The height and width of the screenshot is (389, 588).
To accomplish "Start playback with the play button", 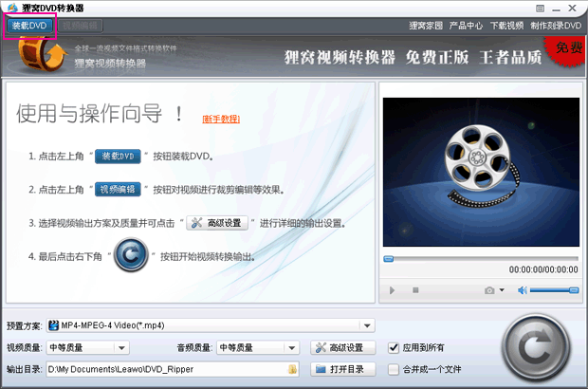I will point(392,290).
